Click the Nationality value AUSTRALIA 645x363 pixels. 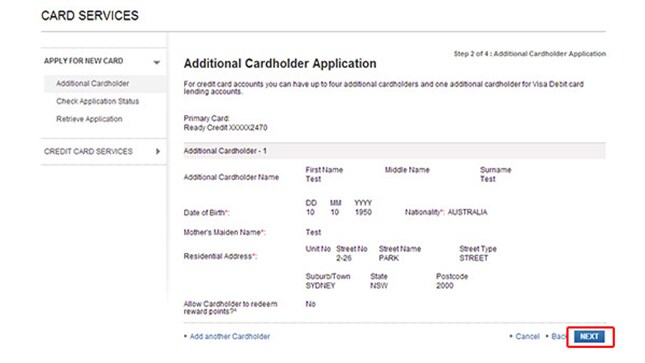[x=467, y=212]
